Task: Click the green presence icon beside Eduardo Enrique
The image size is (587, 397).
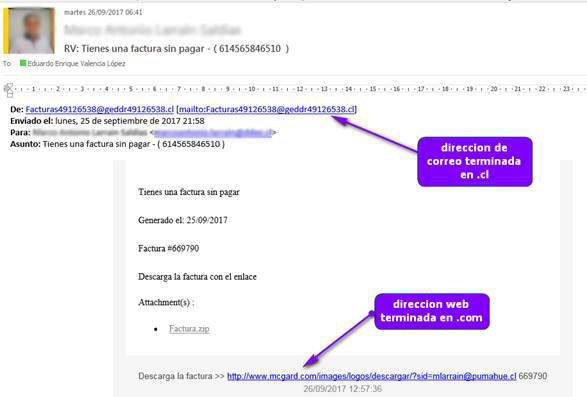Action: point(23,63)
